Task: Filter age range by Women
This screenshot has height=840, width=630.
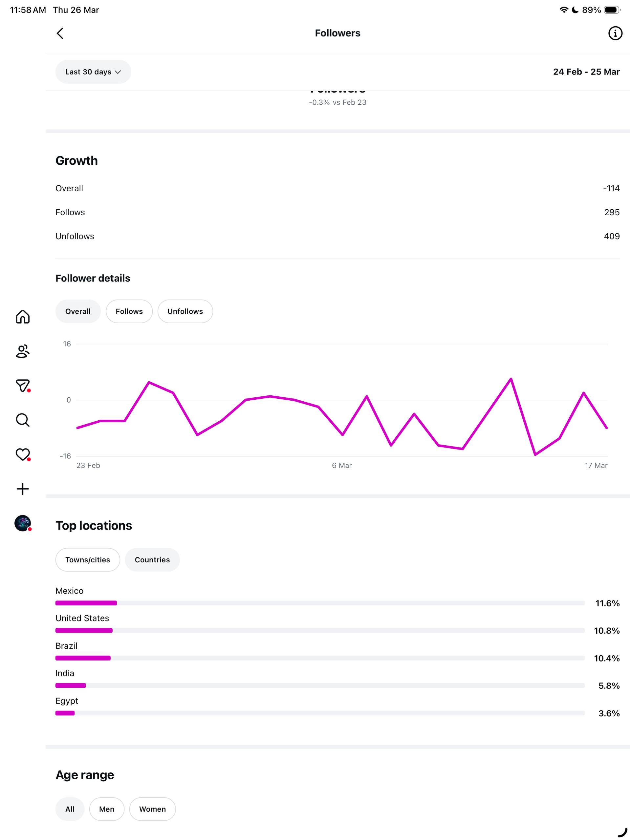Action: tap(152, 809)
